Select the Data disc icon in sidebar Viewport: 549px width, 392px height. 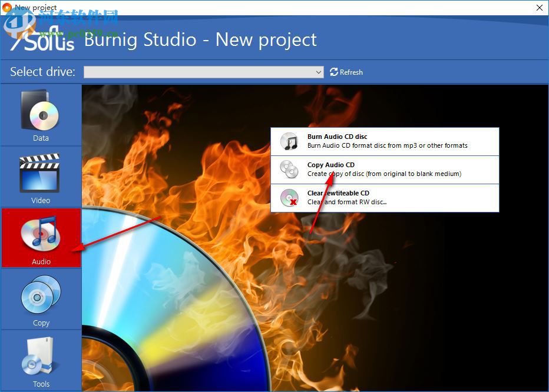pos(40,112)
